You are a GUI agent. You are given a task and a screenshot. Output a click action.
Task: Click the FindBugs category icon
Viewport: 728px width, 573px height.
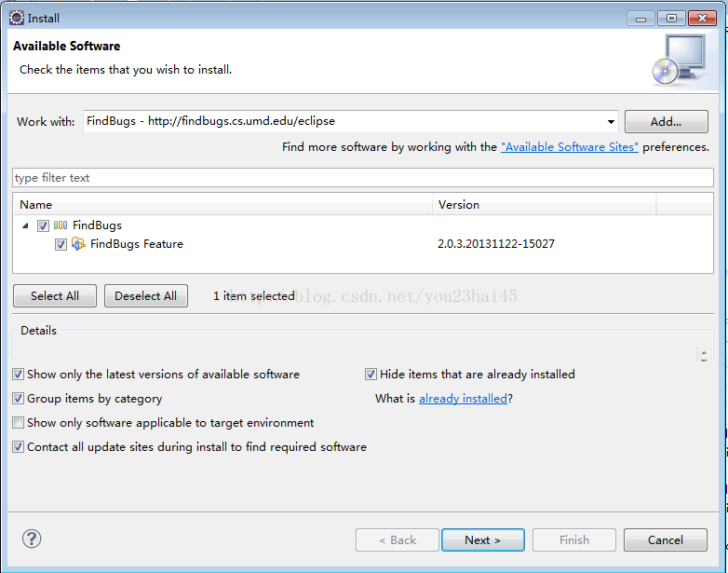coord(61,225)
